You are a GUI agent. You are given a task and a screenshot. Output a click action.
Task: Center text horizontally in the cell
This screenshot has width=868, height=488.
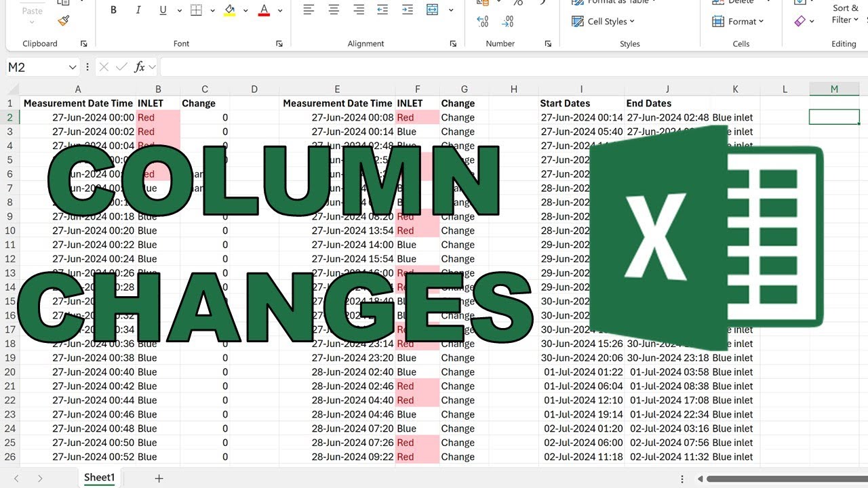[x=334, y=9]
